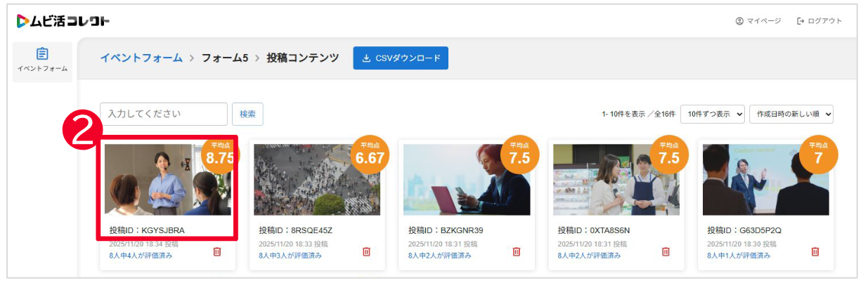Click the 2025/11/20 18:34 投稿 timestamp
The height and width of the screenshot is (283, 868).
click(x=143, y=244)
